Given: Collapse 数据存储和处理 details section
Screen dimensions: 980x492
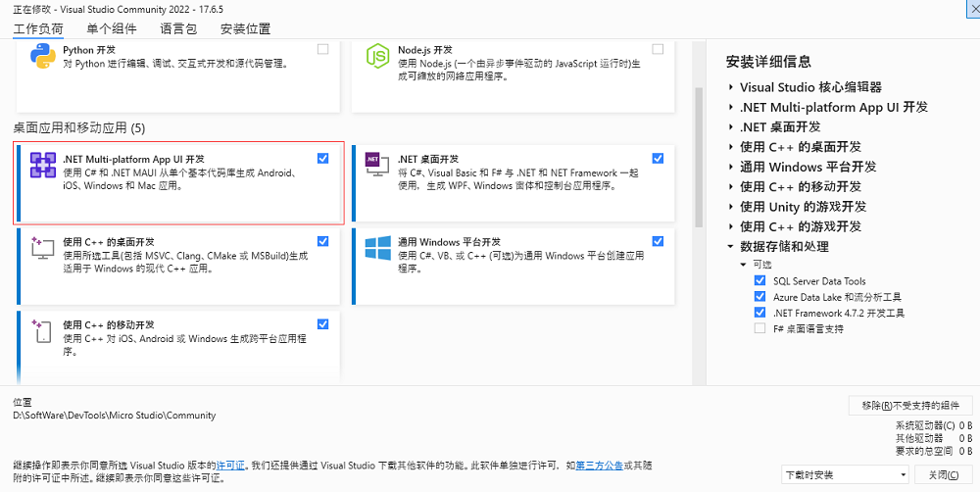Looking at the screenshot, I should pyautogui.click(x=731, y=246).
